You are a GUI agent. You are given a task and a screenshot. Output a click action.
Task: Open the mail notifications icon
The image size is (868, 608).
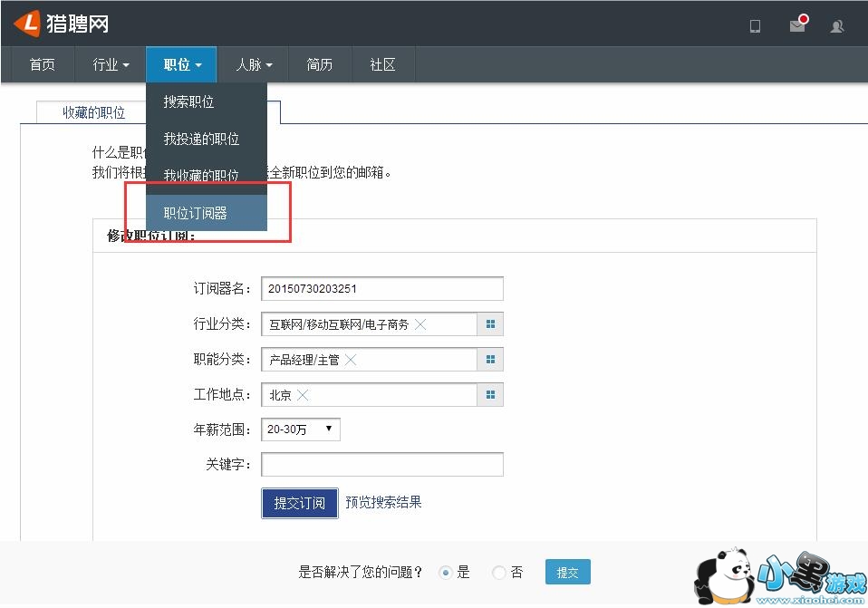click(x=798, y=24)
